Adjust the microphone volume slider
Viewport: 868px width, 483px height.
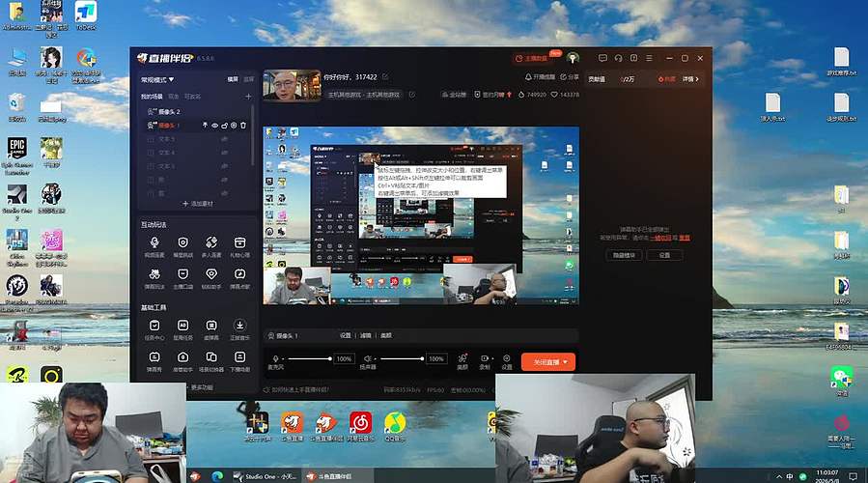coord(309,359)
